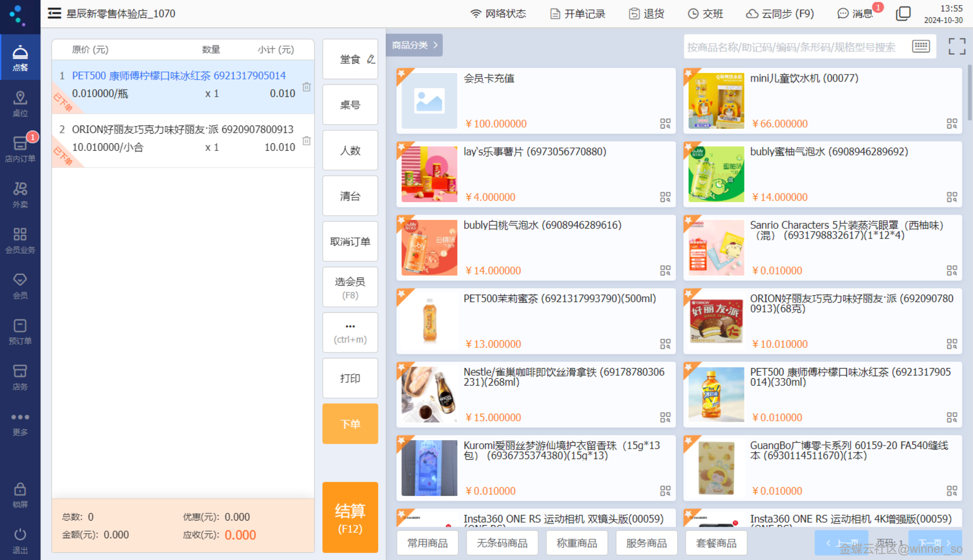Open QR icon for PET500茉莉蜜茶

[665, 344]
